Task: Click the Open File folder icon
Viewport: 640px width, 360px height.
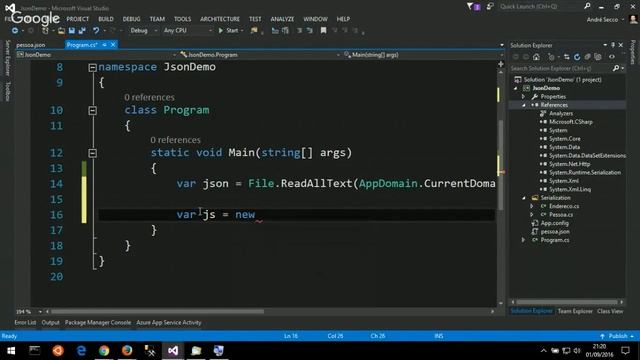Action: click(x=61, y=31)
